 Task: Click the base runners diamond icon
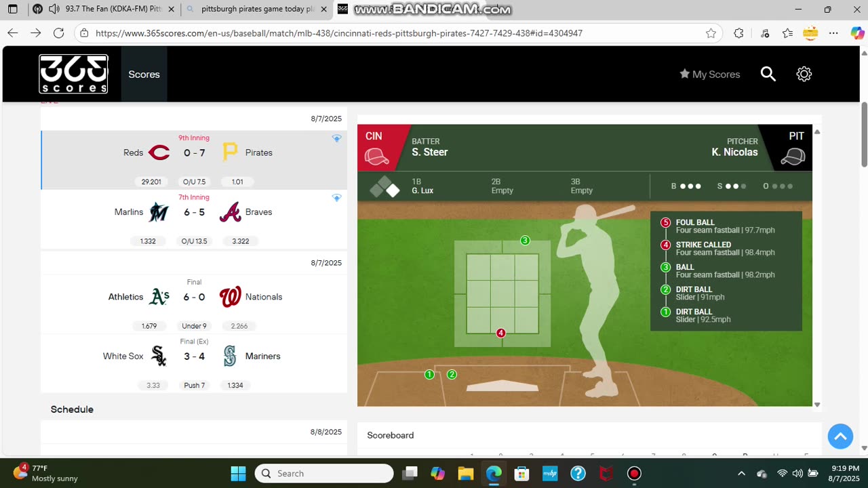384,186
